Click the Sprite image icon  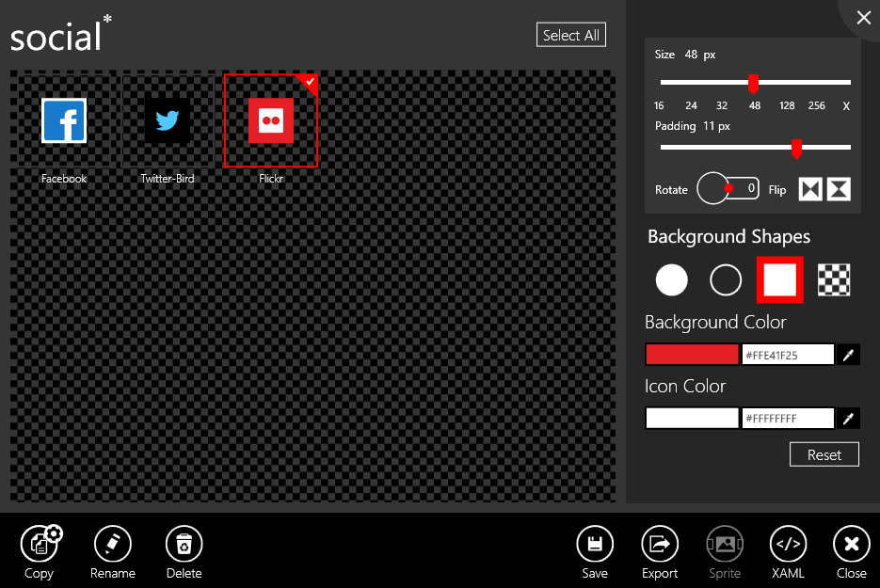tap(725, 544)
